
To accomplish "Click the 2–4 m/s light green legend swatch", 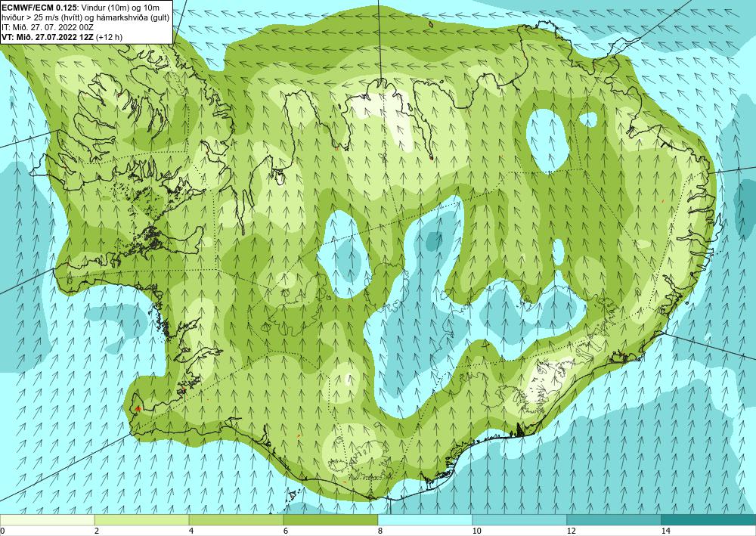I will (x=142, y=519).
